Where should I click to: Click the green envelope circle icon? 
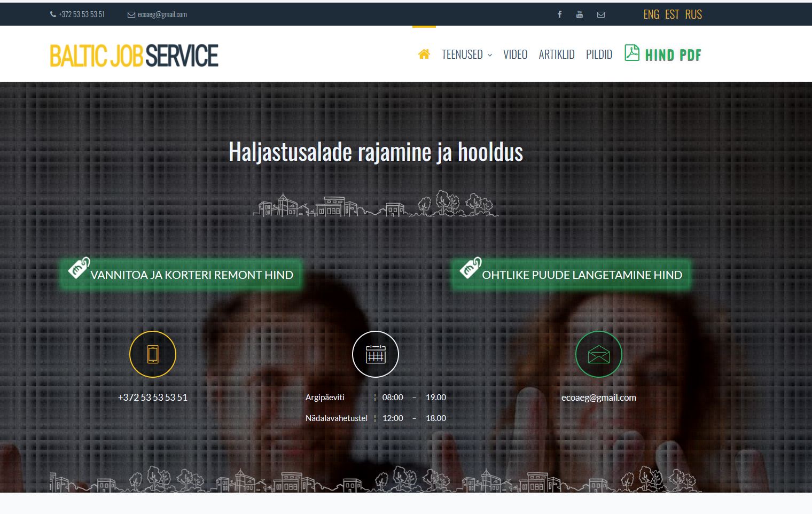click(598, 354)
